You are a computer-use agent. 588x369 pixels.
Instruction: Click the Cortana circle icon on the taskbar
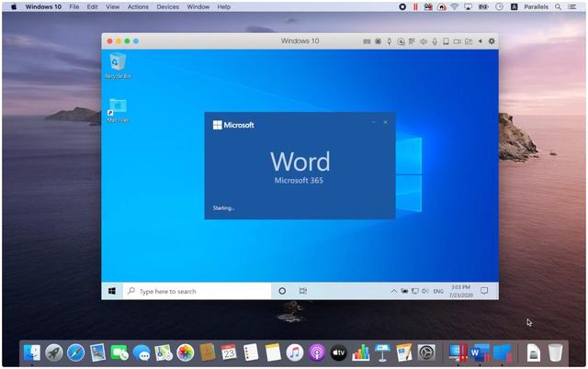coord(282,291)
